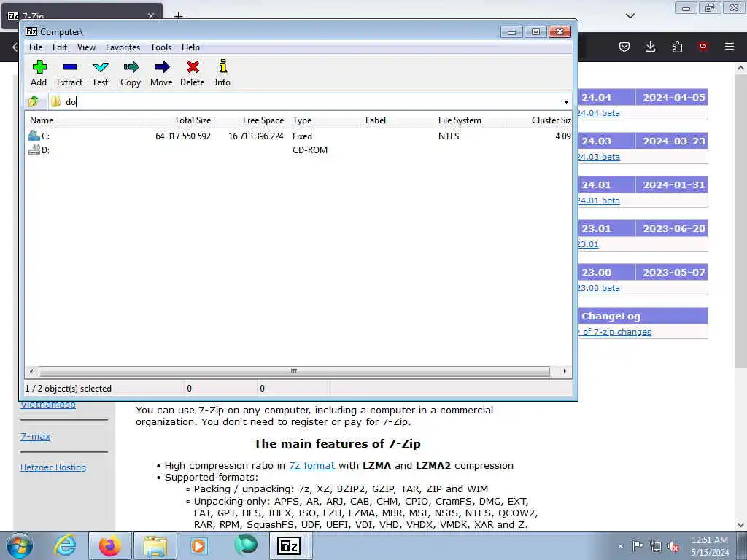Viewport: 747px width, 560px height.
Task: Open Windows Explorer from taskbar
Action: [x=155, y=545]
